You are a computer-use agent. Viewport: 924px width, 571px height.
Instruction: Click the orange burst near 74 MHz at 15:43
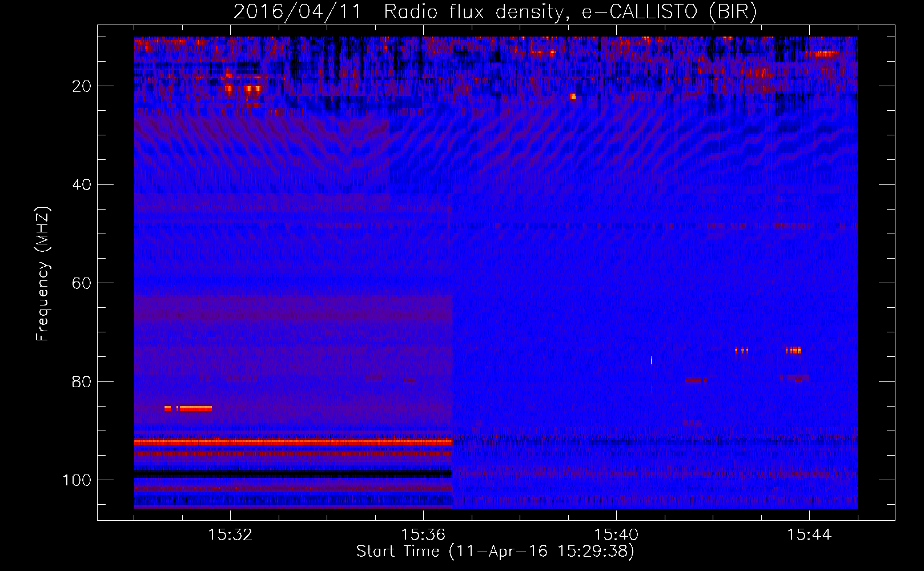tap(794, 351)
